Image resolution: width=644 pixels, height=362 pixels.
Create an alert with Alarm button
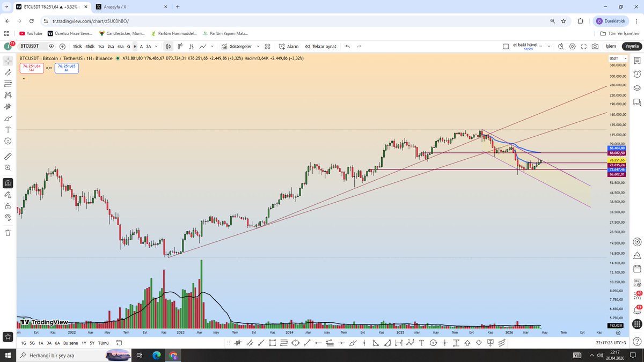289,47
